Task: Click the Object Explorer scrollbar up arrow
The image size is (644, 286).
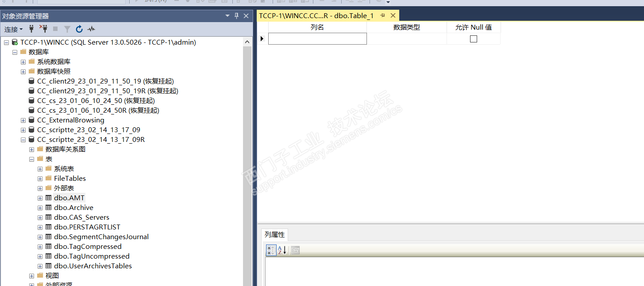Action: (x=247, y=42)
